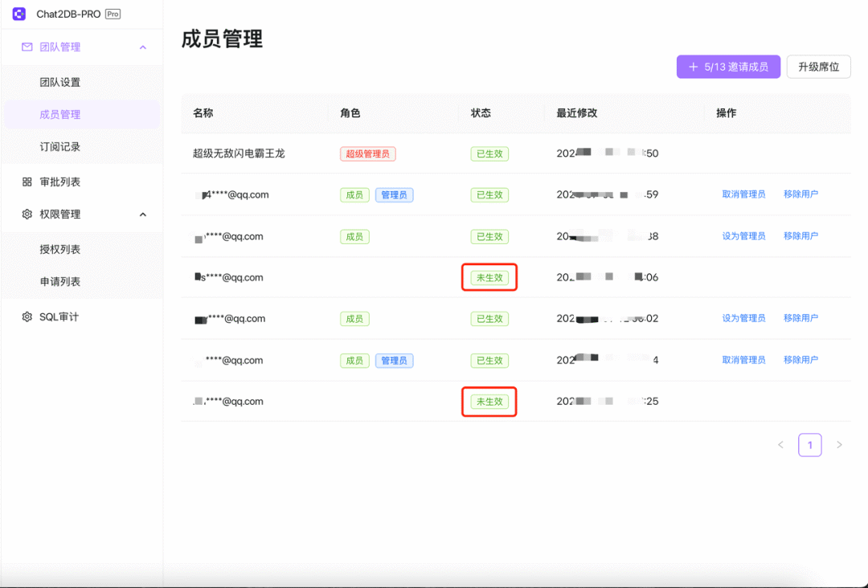Go to the previous page arrow

coord(780,445)
